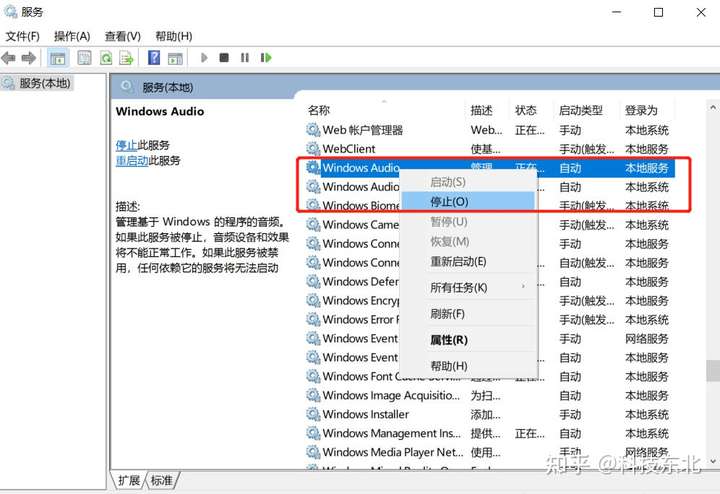This screenshot has height=494, width=720.
Task: Minimize the 服务 window
Action: pyautogui.click(x=616, y=12)
